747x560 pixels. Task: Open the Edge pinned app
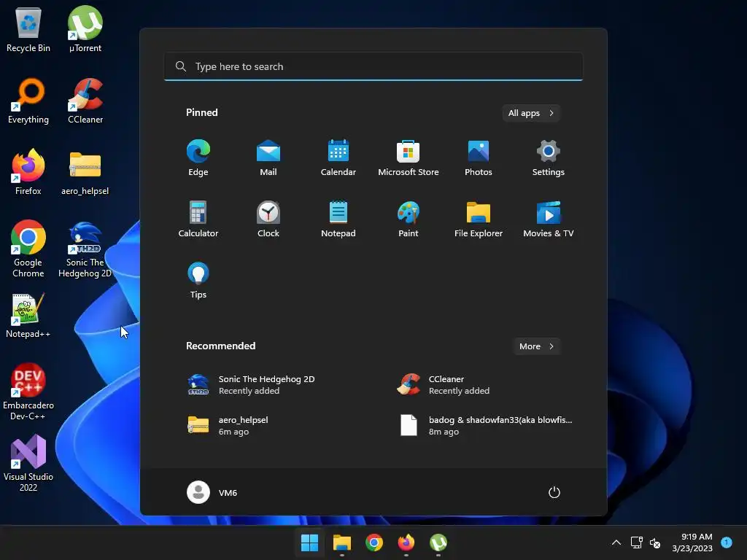[198, 157]
